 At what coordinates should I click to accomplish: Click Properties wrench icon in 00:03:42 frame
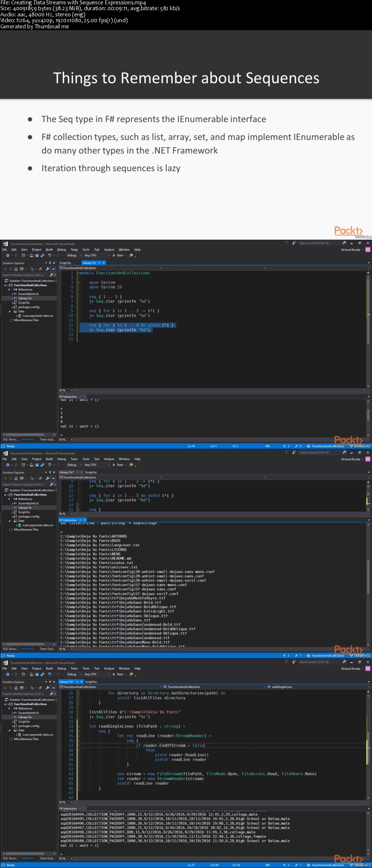tap(47, 269)
